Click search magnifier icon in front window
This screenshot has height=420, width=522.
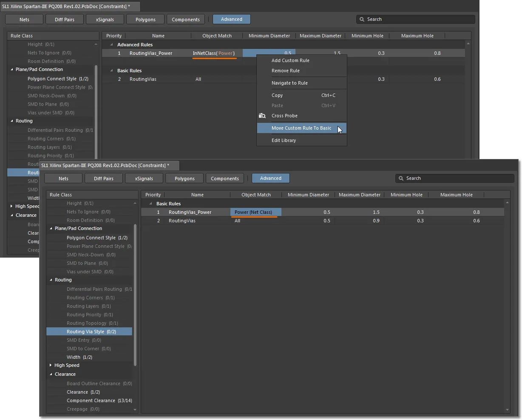point(401,178)
